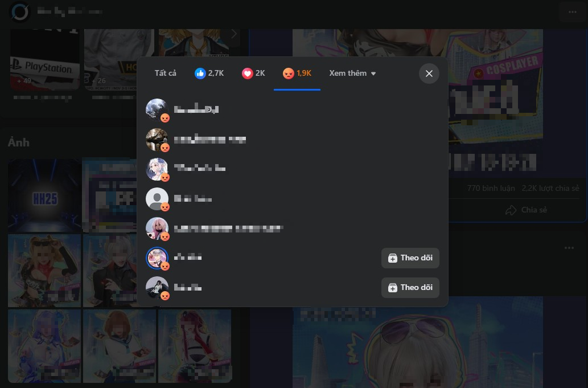Open first user's profile avatar in list
Image resolution: width=588 pixels, height=388 pixels.
click(x=157, y=109)
